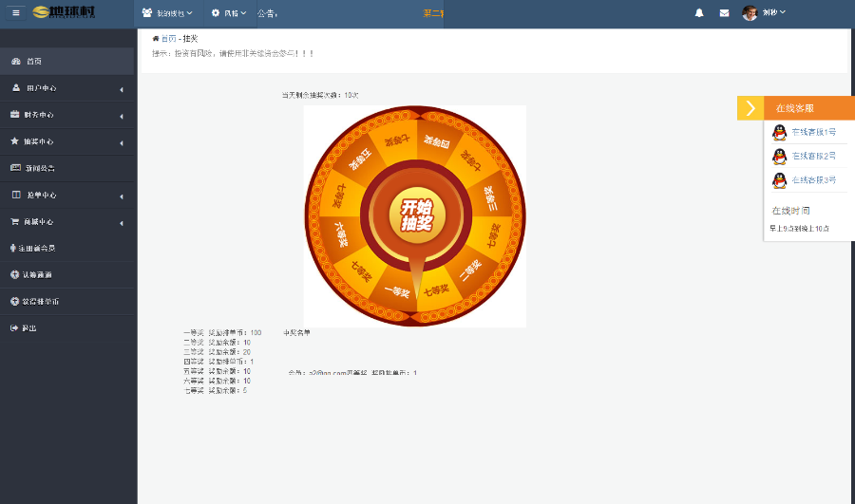Click the 开始抽奖 button on the wheel
The width and height of the screenshot is (855, 504).
click(417, 215)
